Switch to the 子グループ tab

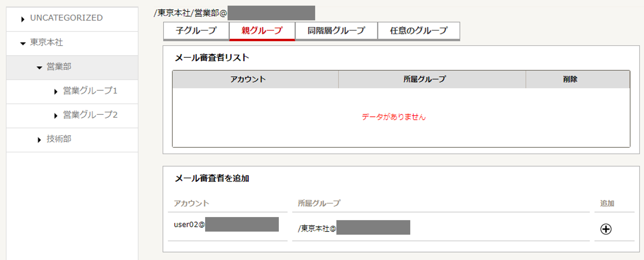196,31
